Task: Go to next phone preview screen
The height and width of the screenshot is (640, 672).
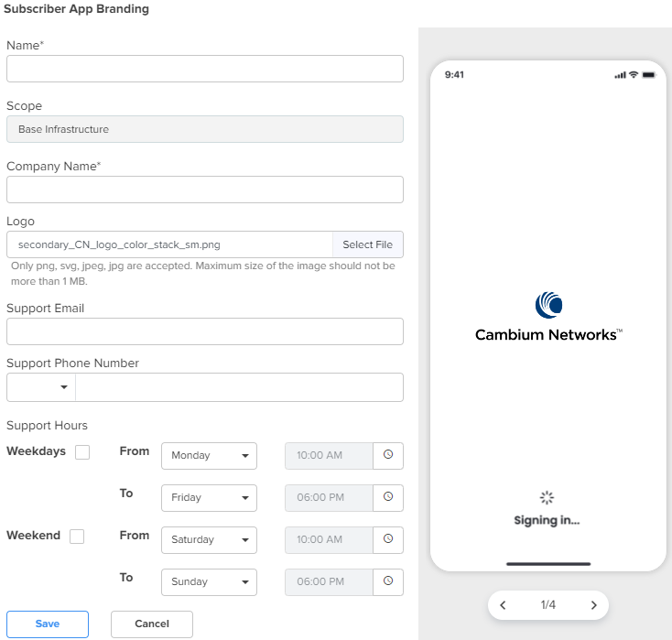Action: (x=593, y=605)
